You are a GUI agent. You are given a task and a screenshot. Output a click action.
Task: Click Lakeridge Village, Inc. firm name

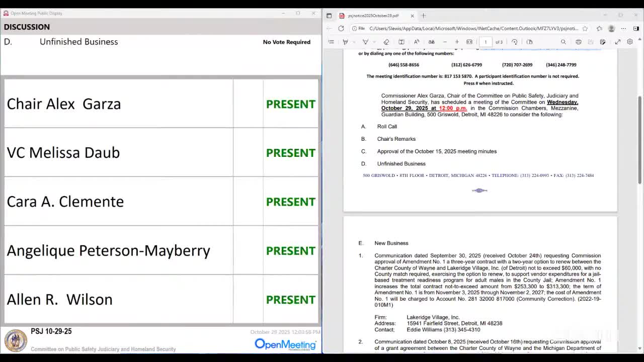tap(433, 317)
